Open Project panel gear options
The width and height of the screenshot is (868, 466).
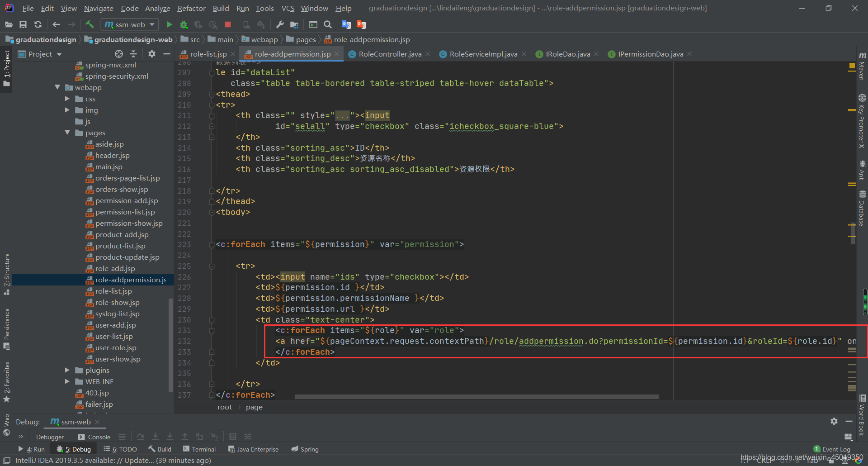152,54
